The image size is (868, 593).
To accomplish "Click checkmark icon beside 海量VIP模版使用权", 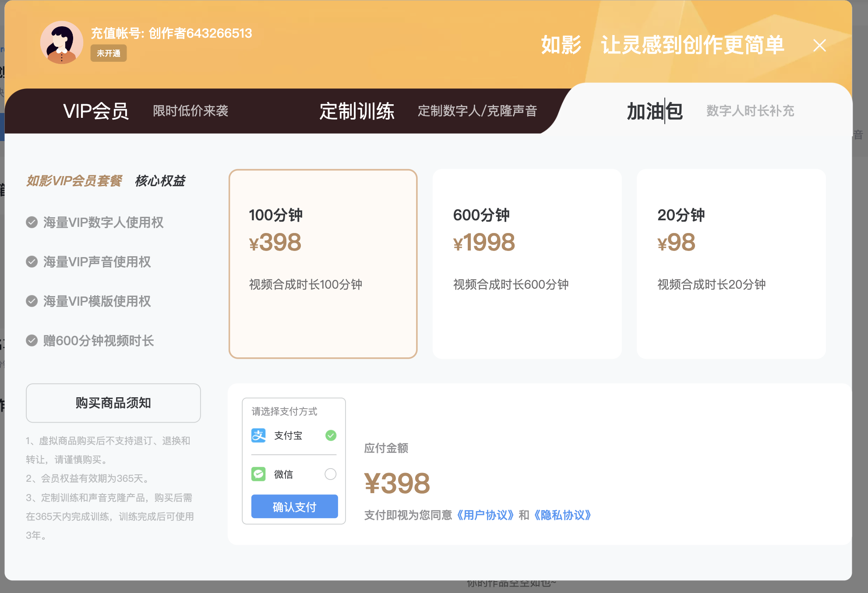I will [x=32, y=301].
